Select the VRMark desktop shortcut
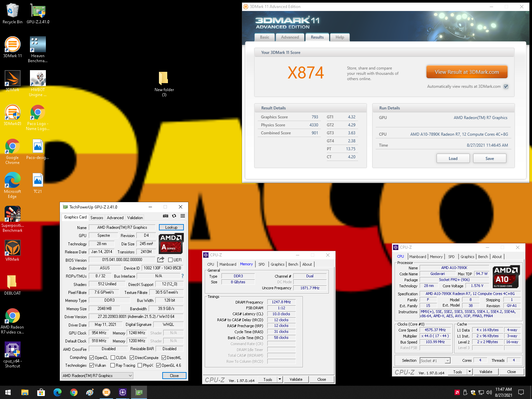The image size is (532, 399). point(12,251)
